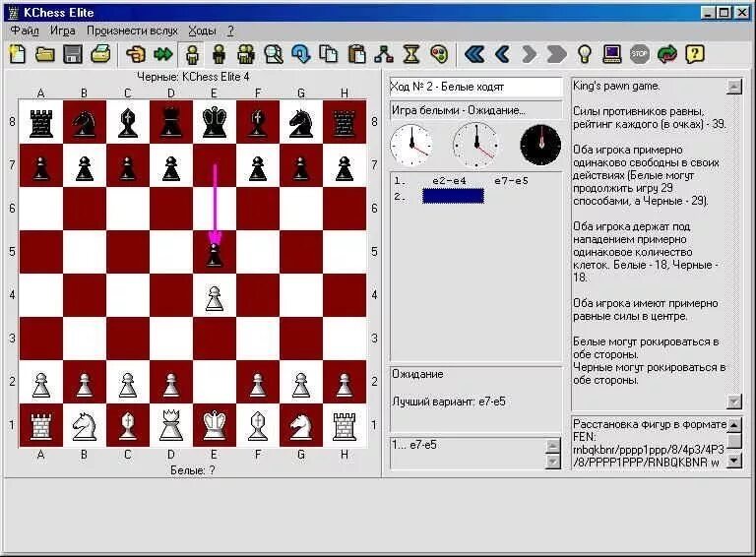The width and height of the screenshot is (756, 557).
Task: Click the paste clipboard icon
Action: [356, 54]
